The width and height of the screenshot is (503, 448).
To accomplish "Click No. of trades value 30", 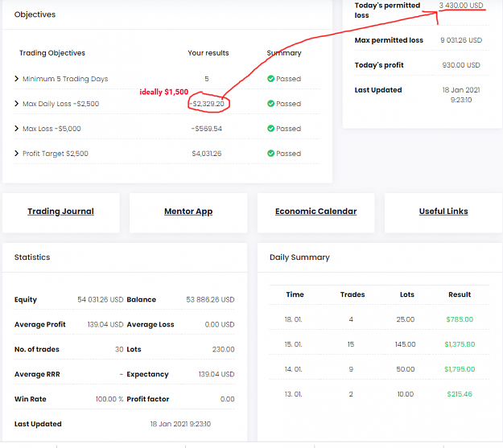I will (119, 349).
